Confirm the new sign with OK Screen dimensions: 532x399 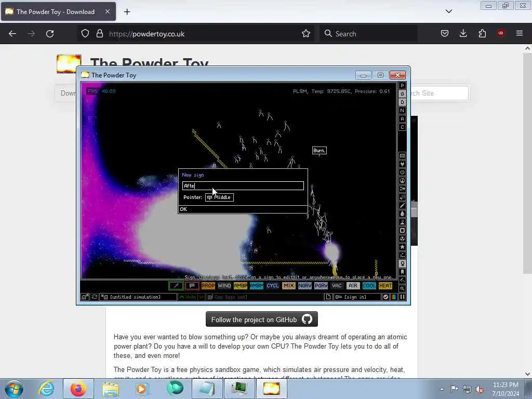tap(243, 209)
